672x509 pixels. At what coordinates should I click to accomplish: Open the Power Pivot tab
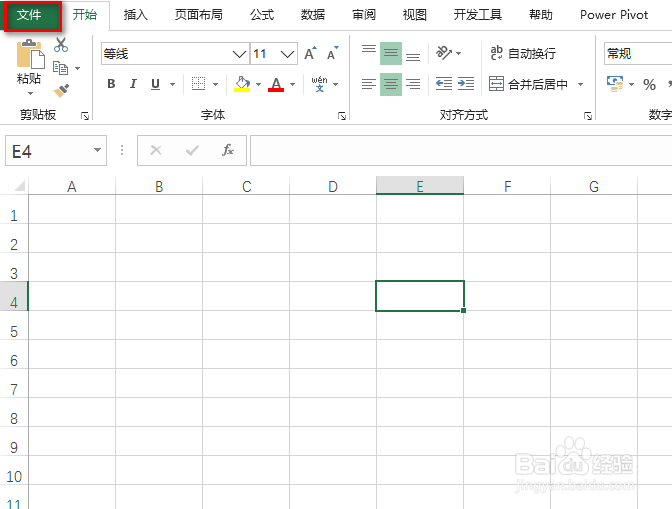[614, 15]
